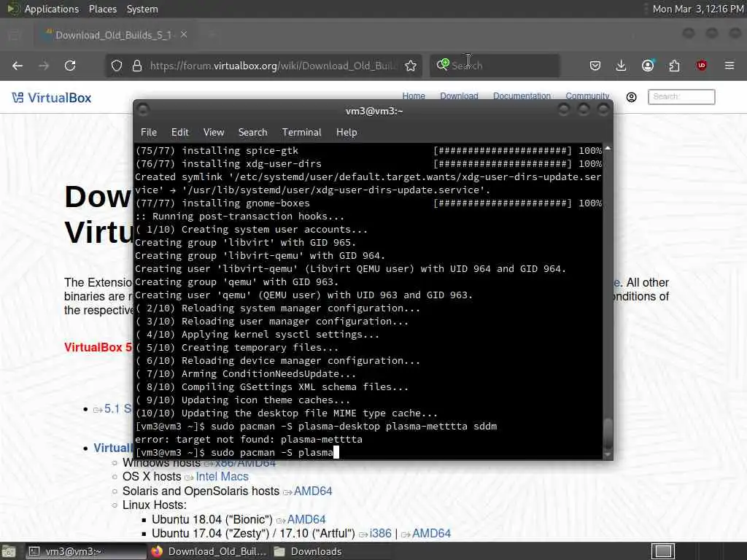Switch to Download_Old_Buil... Firefox taskbar button
This screenshot has width=747, height=560.
coord(209,551)
